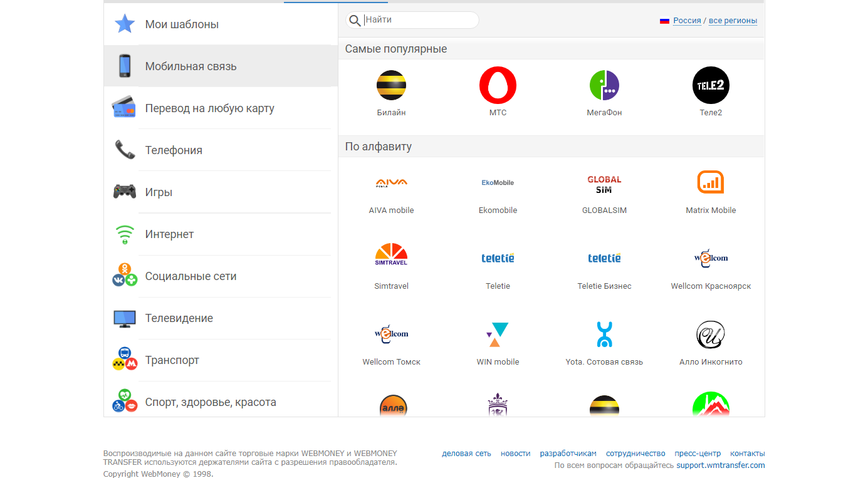Click the 'Россия' region link
Image resolution: width=868 pixels, height=478 pixels.
687,21
